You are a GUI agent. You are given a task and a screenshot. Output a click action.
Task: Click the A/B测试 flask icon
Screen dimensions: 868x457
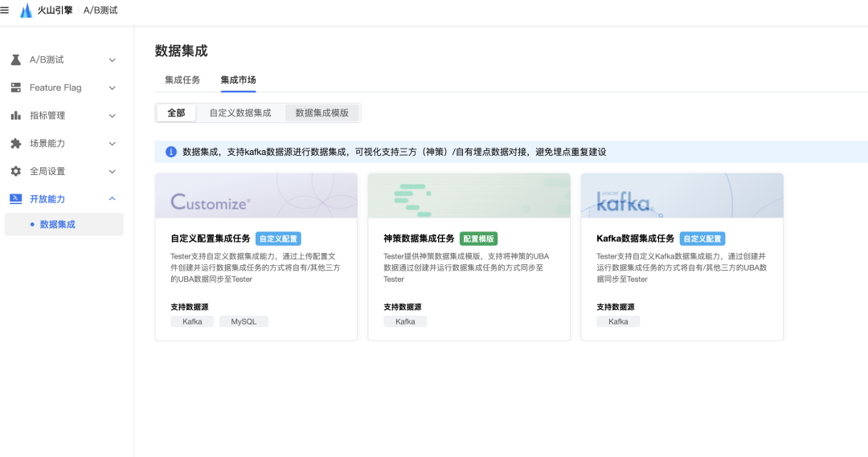(16, 59)
